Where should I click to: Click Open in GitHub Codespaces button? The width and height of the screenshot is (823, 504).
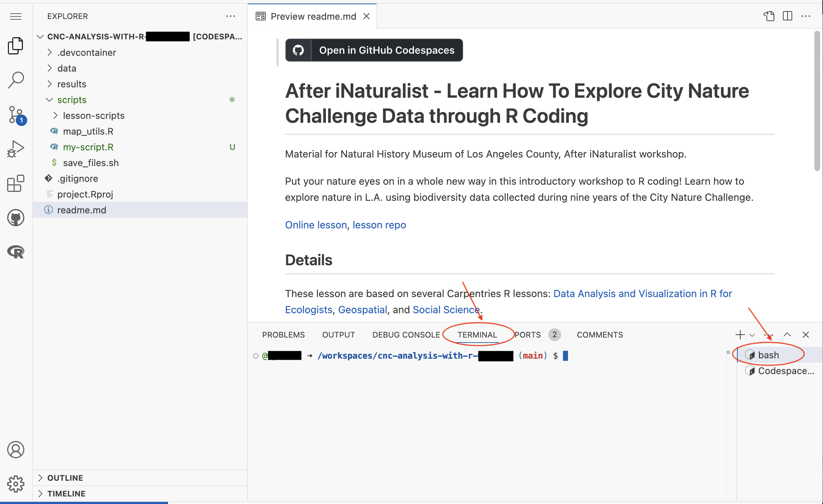point(374,50)
